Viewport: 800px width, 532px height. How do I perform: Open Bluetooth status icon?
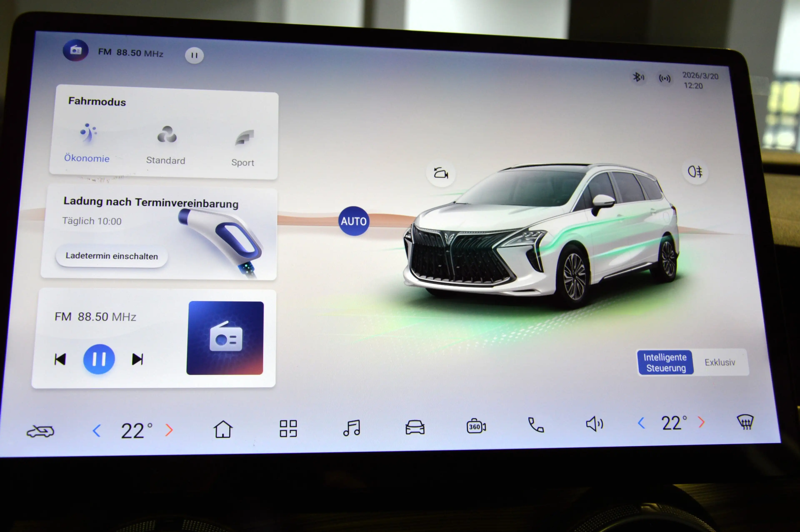pos(638,77)
